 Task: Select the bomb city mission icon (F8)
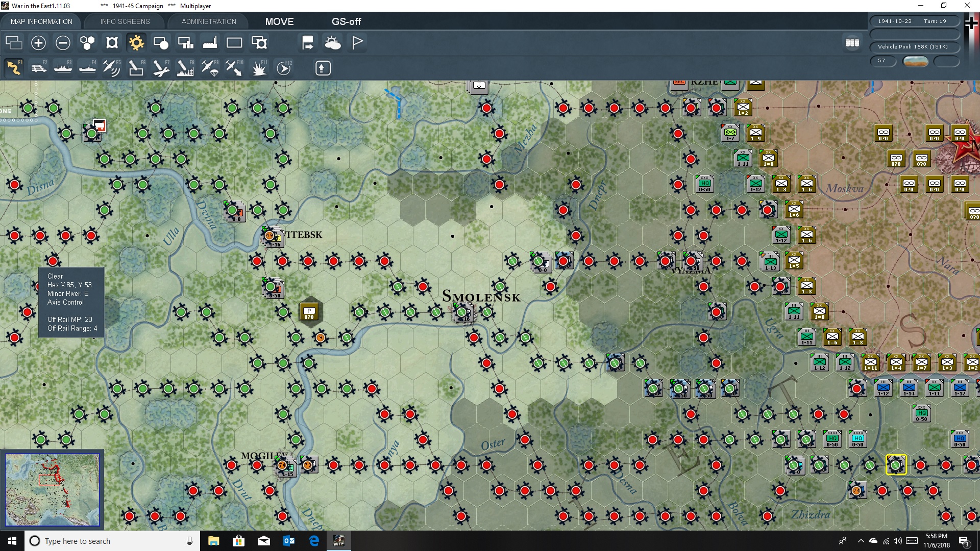click(184, 68)
